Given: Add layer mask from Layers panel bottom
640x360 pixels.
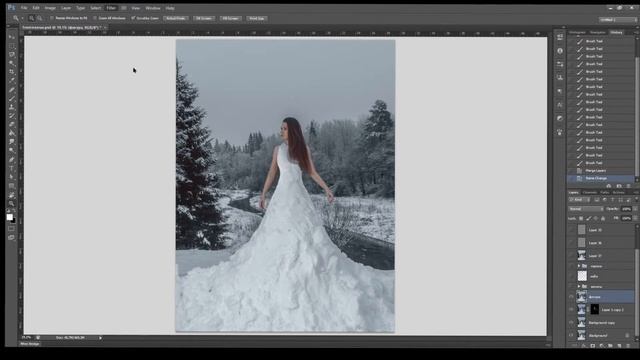Looking at the screenshot, I should [x=593, y=346].
